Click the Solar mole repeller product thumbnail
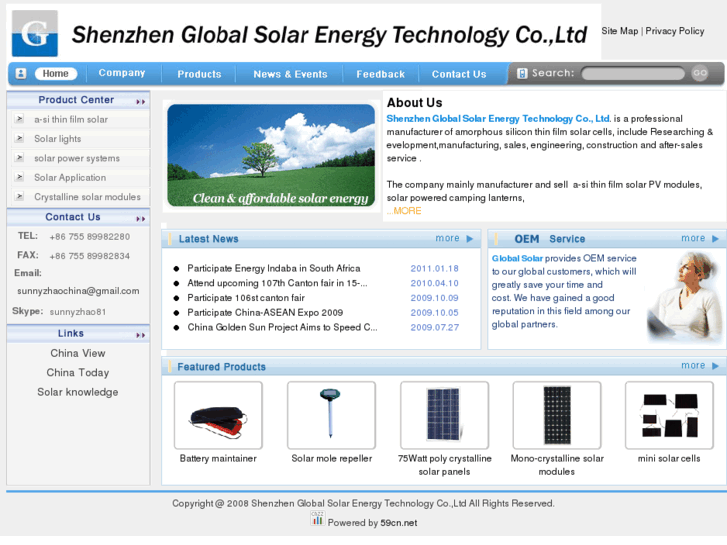The height and width of the screenshot is (545, 727). [332, 415]
